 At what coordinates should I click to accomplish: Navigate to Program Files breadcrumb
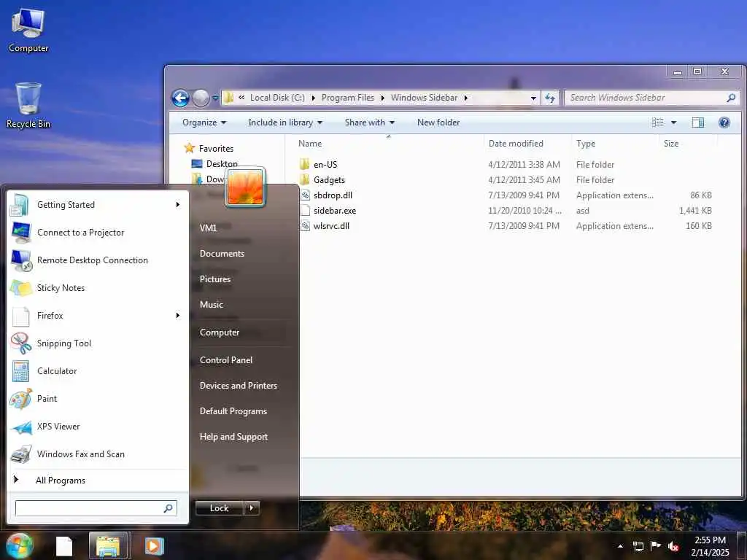coord(348,98)
